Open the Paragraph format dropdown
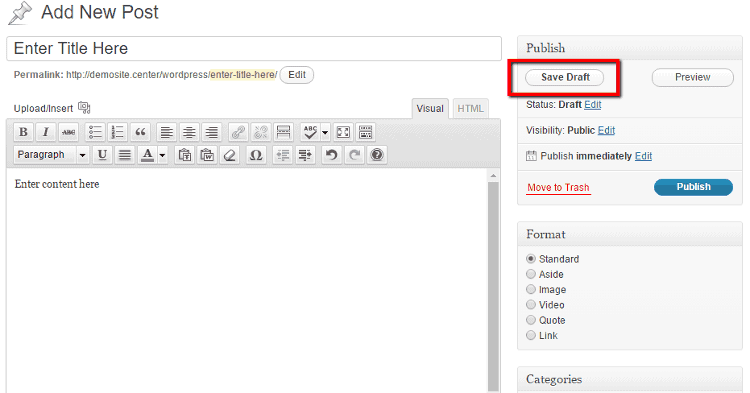 (x=51, y=155)
